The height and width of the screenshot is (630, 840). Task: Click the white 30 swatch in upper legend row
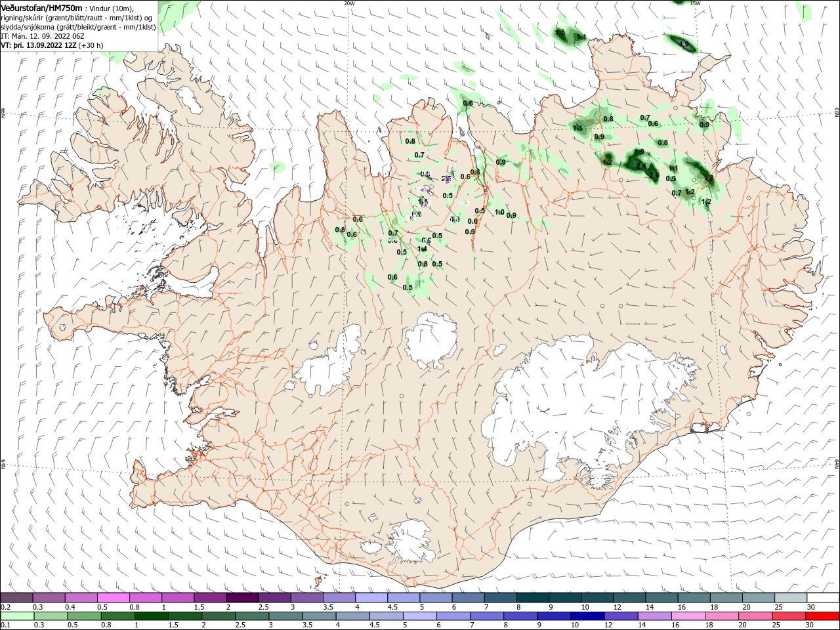(822, 598)
